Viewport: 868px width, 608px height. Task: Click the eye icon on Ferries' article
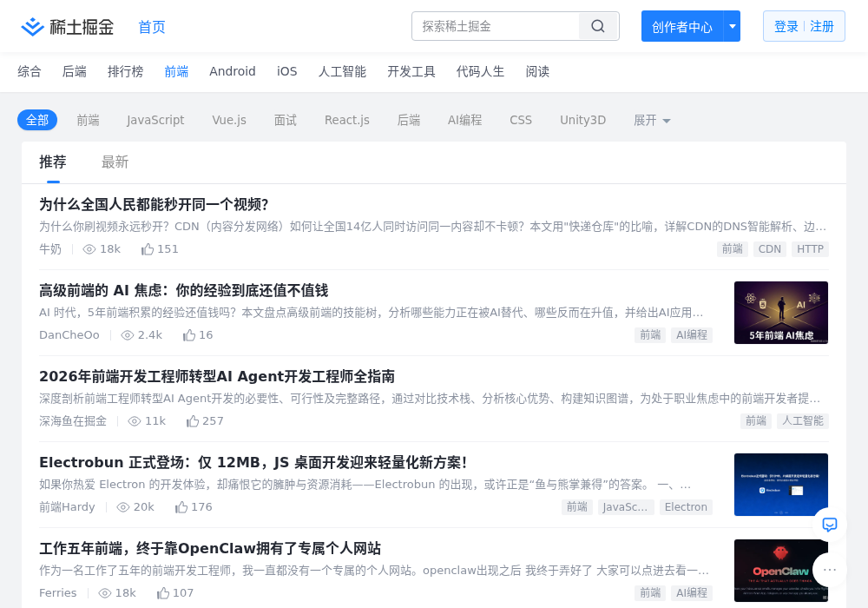tap(105, 593)
